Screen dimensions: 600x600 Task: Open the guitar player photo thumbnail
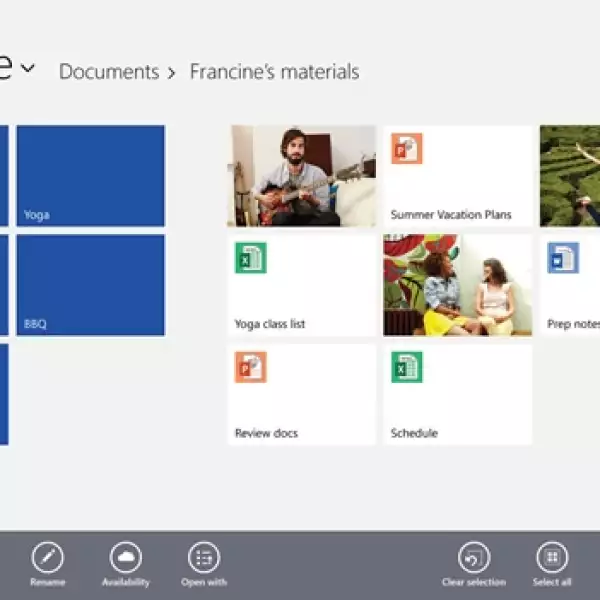(x=302, y=176)
